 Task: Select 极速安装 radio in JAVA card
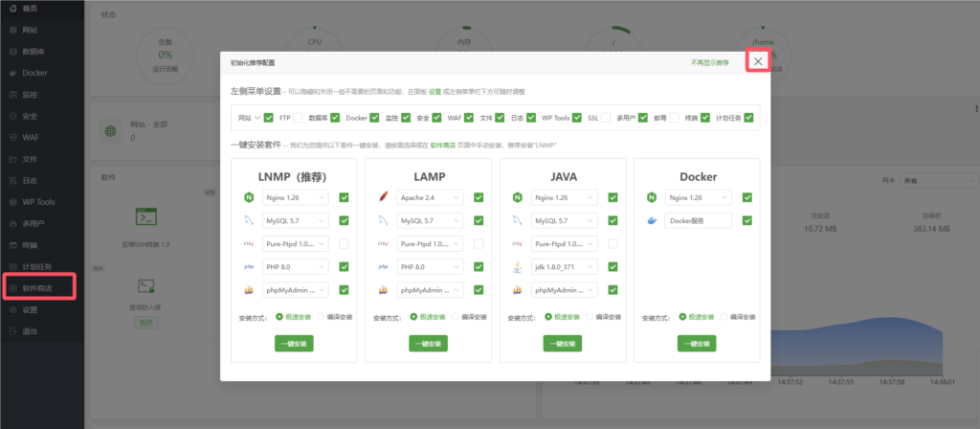pos(548,317)
